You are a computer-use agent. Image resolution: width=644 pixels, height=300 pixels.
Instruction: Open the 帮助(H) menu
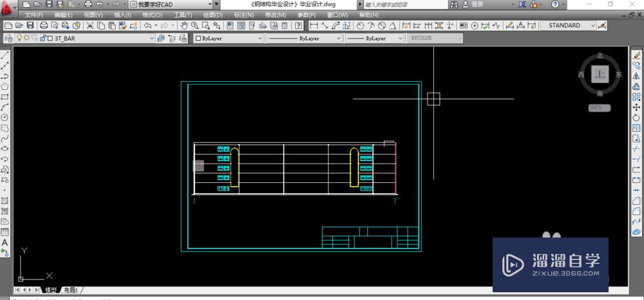[368, 15]
